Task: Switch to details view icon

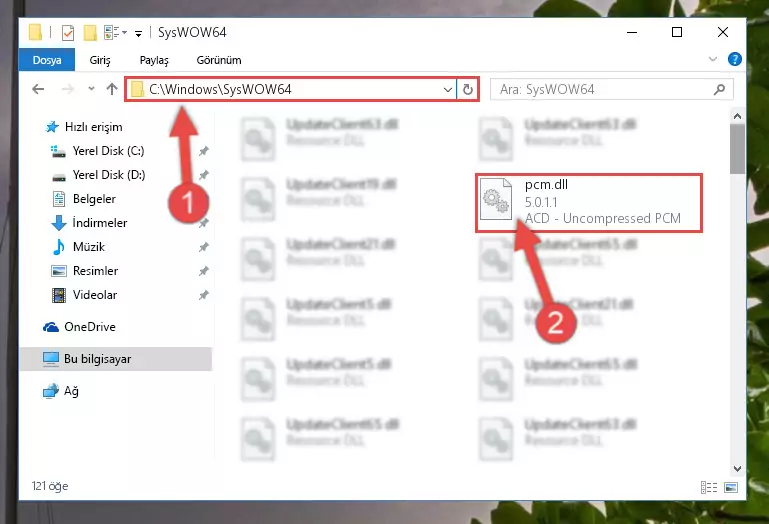Action: click(x=709, y=487)
